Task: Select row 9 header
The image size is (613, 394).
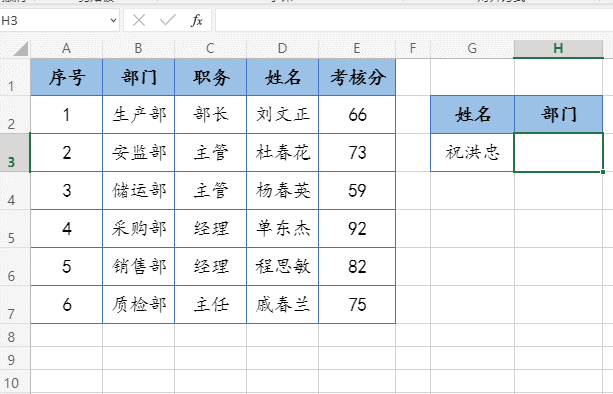Action: click(x=15, y=359)
